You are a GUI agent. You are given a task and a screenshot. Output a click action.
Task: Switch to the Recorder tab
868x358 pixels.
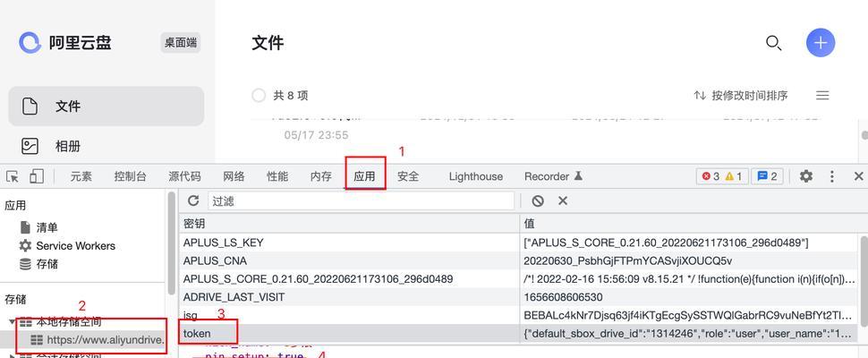(x=553, y=176)
